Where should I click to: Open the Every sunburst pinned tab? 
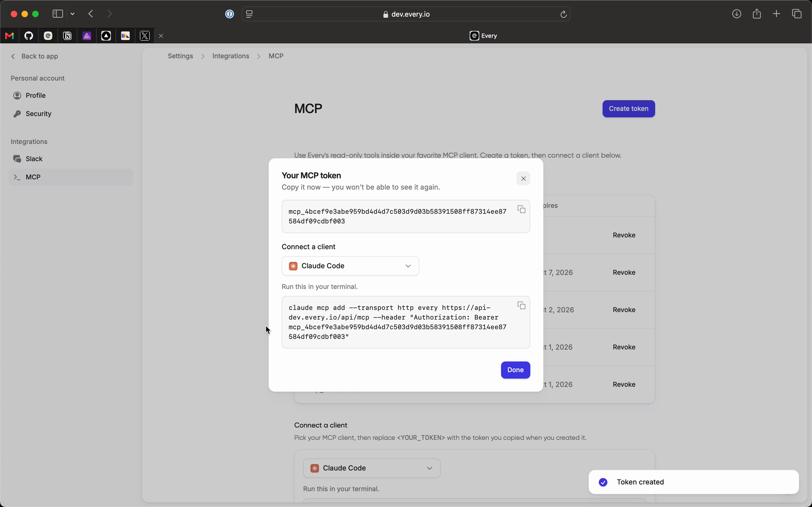point(48,36)
